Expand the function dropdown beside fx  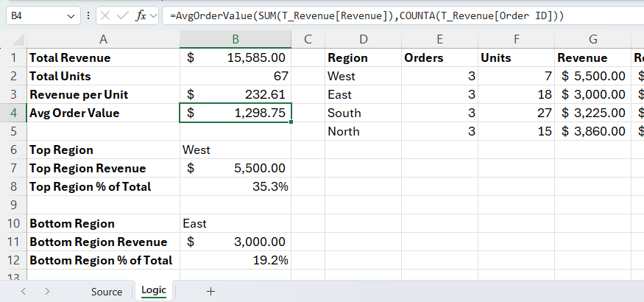click(154, 16)
